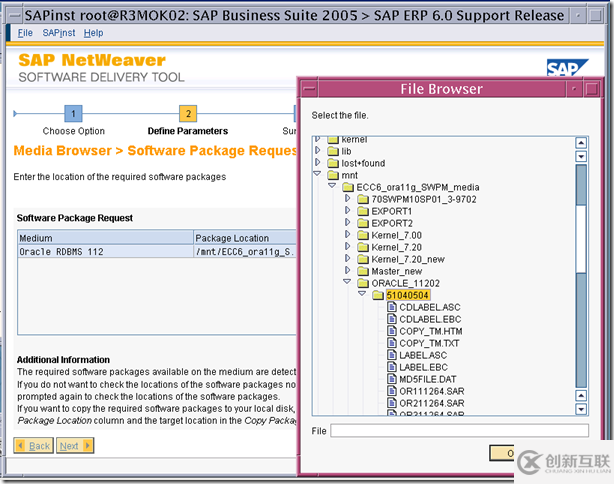Expand the EXPORT1 folder node
Viewport: 614px width, 484px height.
pos(347,210)
